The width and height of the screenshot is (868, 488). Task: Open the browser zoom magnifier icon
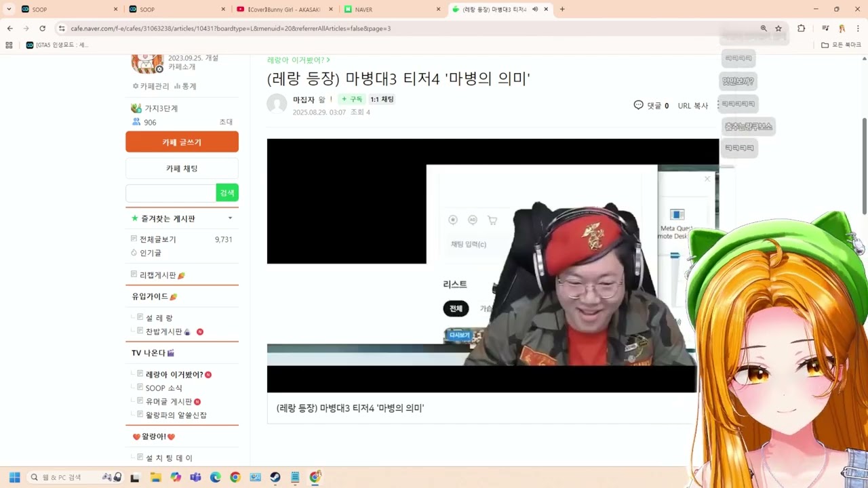click(x=764, y=28)
